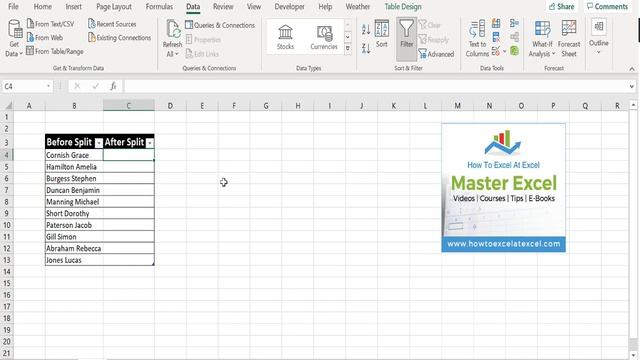Select cell containing Cornish Grace
The height and width of the screenshot is (360, 640).
(x=74, y=155)
